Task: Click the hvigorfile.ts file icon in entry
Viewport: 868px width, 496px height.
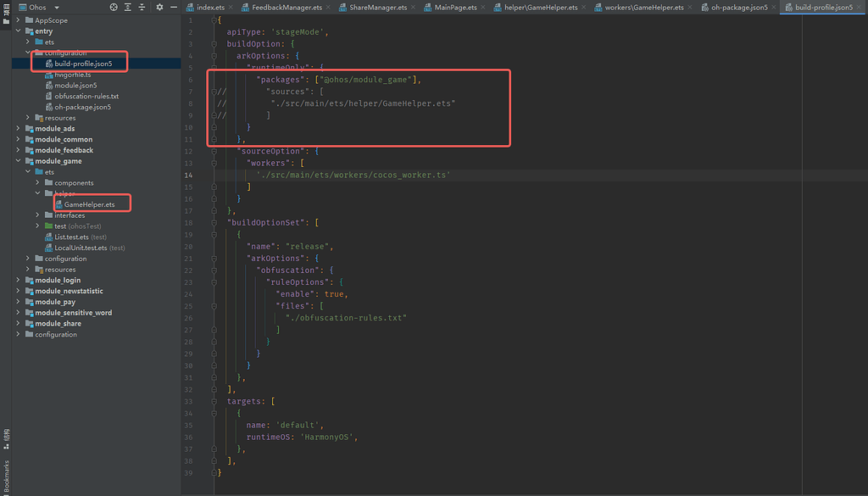Action: coord(47,73)
